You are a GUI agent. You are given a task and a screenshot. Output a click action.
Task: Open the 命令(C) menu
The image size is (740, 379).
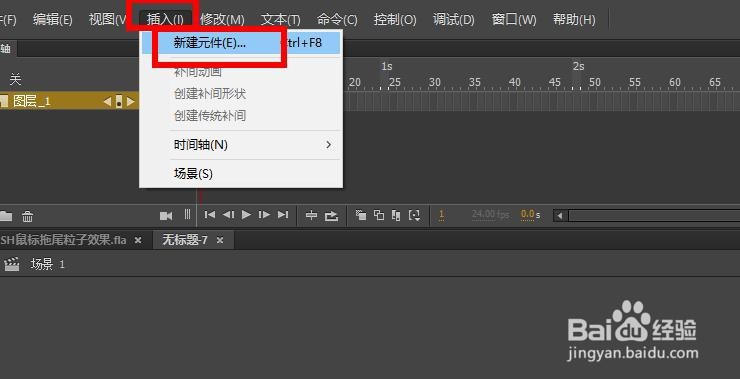click(x=337, y=20)
